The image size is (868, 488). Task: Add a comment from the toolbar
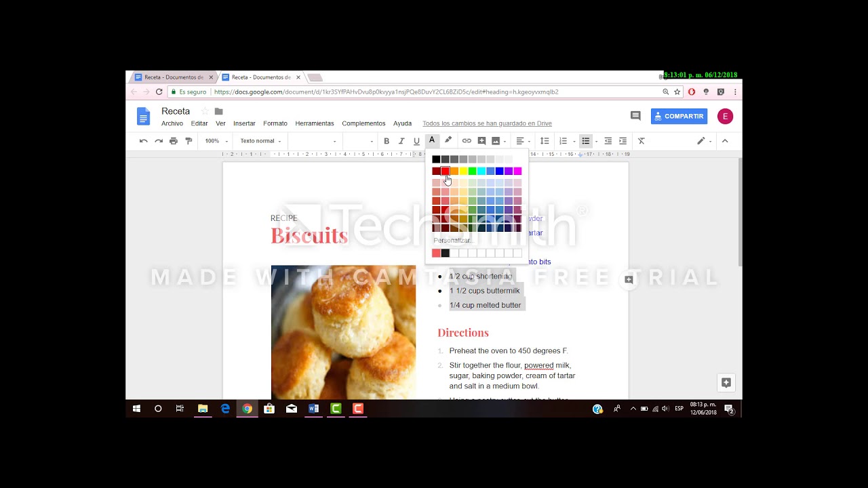coord(481,141)
